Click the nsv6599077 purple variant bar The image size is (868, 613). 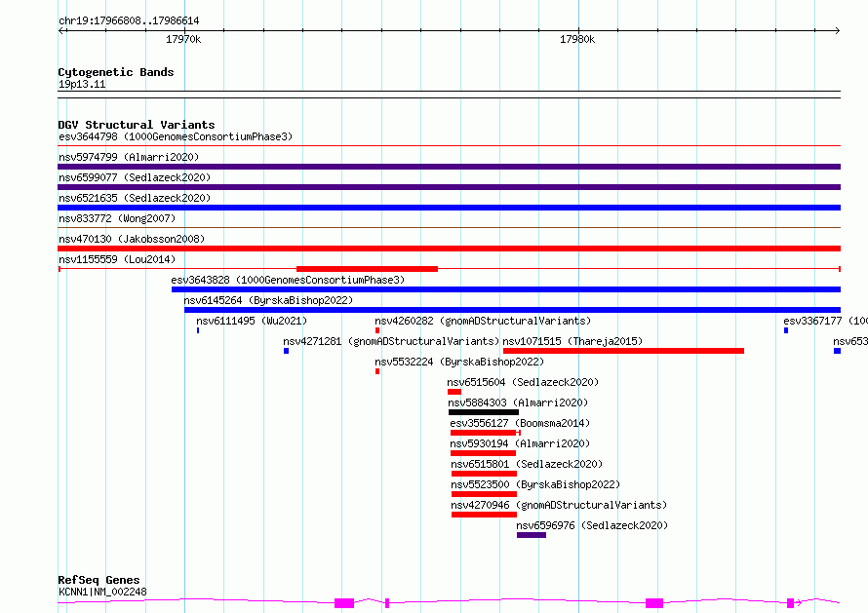[x=449, y=187]
